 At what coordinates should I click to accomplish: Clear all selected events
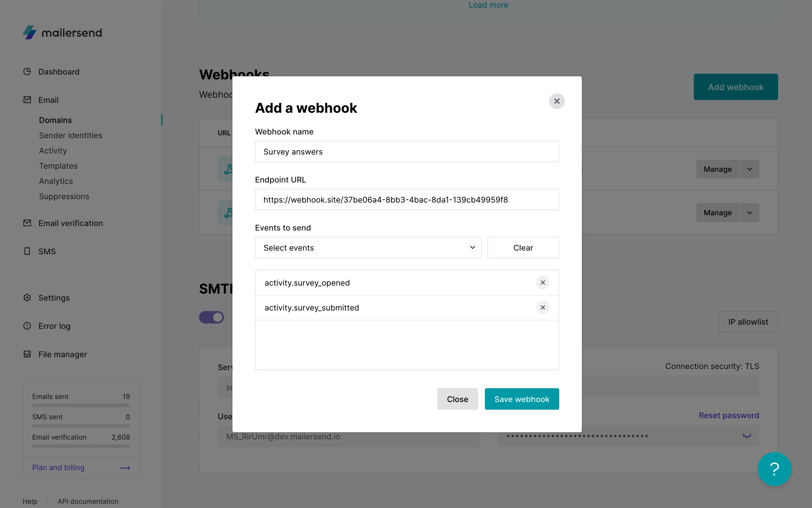click(x=523, y=248)
